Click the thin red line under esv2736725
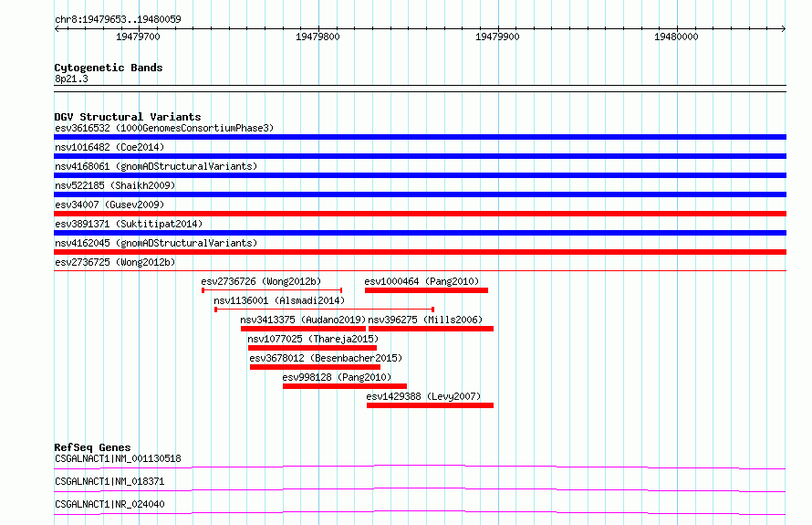 [x=420, y=270]
